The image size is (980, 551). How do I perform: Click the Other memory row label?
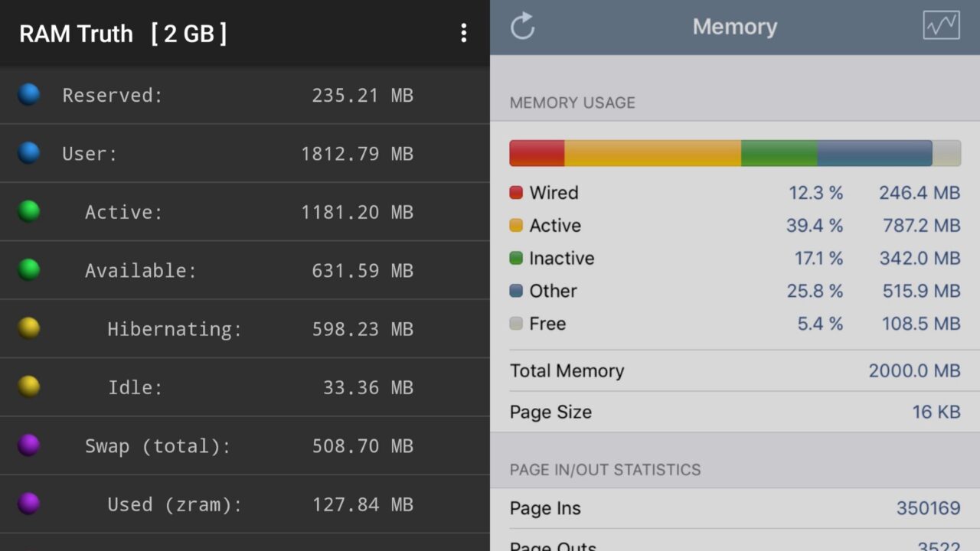pos(553,292)
